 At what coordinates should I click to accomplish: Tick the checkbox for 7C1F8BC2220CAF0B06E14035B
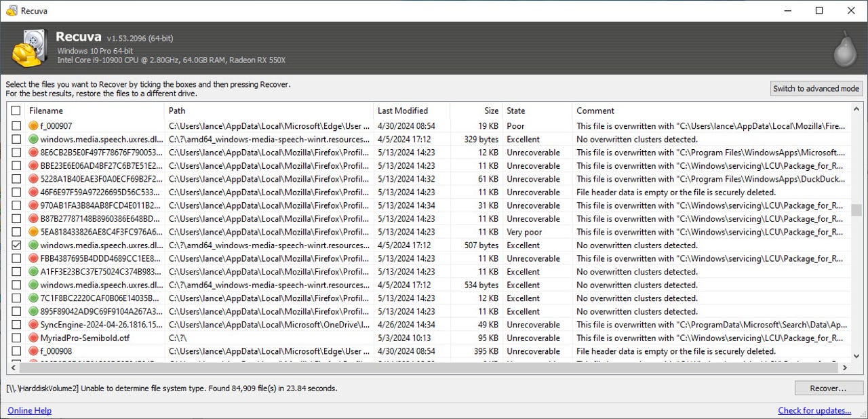(x=16, y=298)
